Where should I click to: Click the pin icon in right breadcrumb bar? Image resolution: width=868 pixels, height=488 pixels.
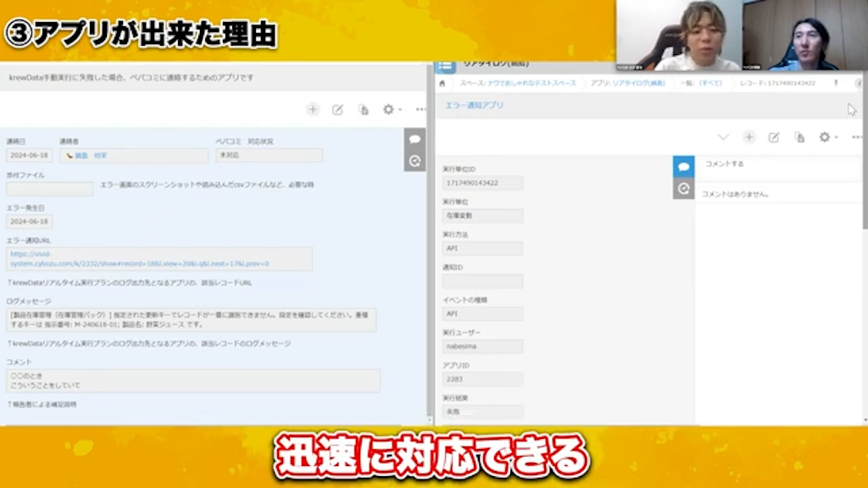(836, 83)
